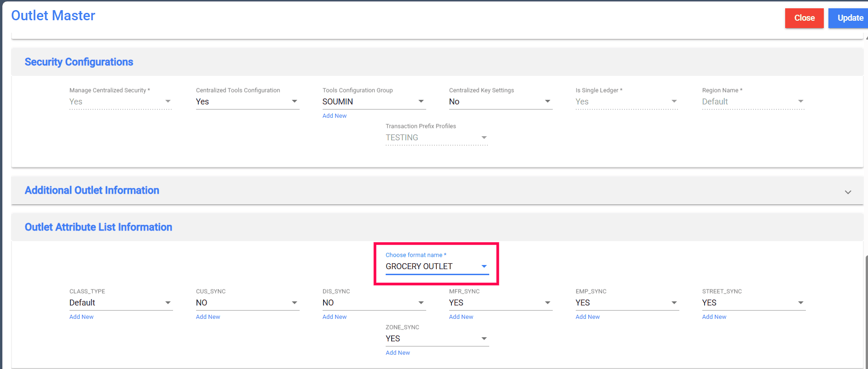
Task: Click Add New under MFR_SYNC
Action: tap(461, 317)
